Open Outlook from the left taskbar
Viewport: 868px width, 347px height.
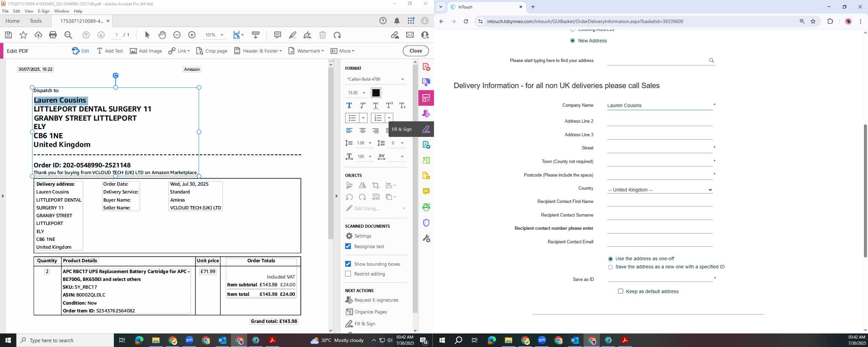pyautogui.click(x=222, y=340)
